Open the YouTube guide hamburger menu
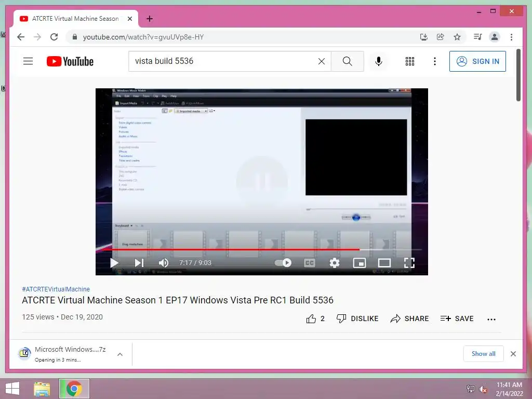The width and height of the screenshot is (532, 399). click(x=28, y=61)
